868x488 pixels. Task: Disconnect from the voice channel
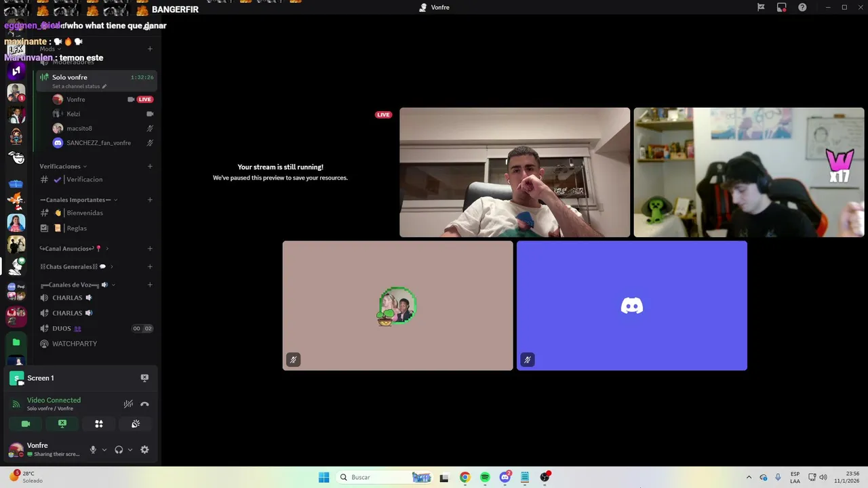tap(144, 404)
